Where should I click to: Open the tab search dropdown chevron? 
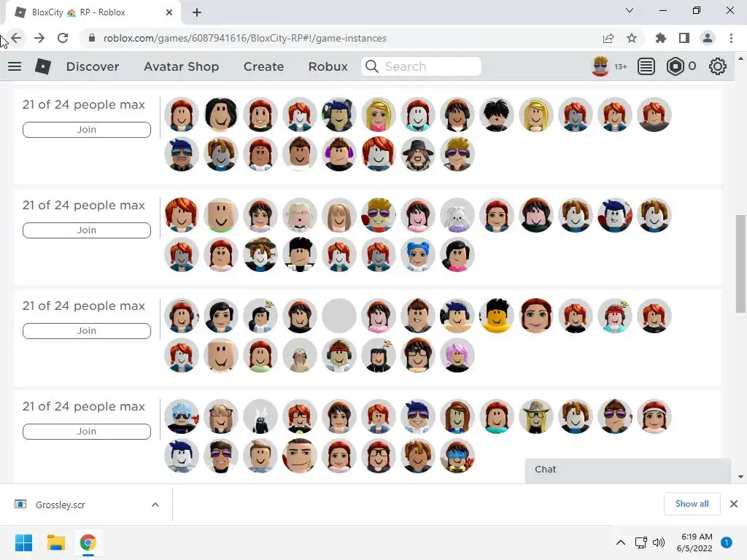click(630, 10)
